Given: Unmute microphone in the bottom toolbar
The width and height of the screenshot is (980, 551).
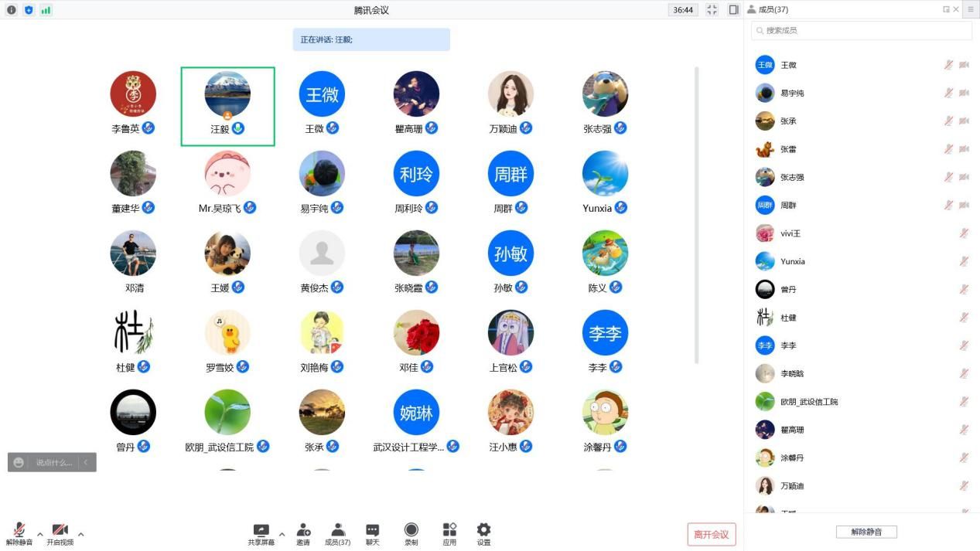Looking at the screenshot, I should 19,530.
